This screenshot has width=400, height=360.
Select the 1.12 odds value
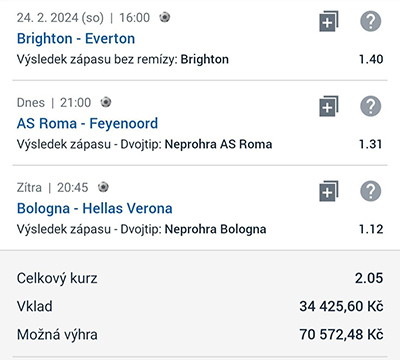(x=371, y=229)
